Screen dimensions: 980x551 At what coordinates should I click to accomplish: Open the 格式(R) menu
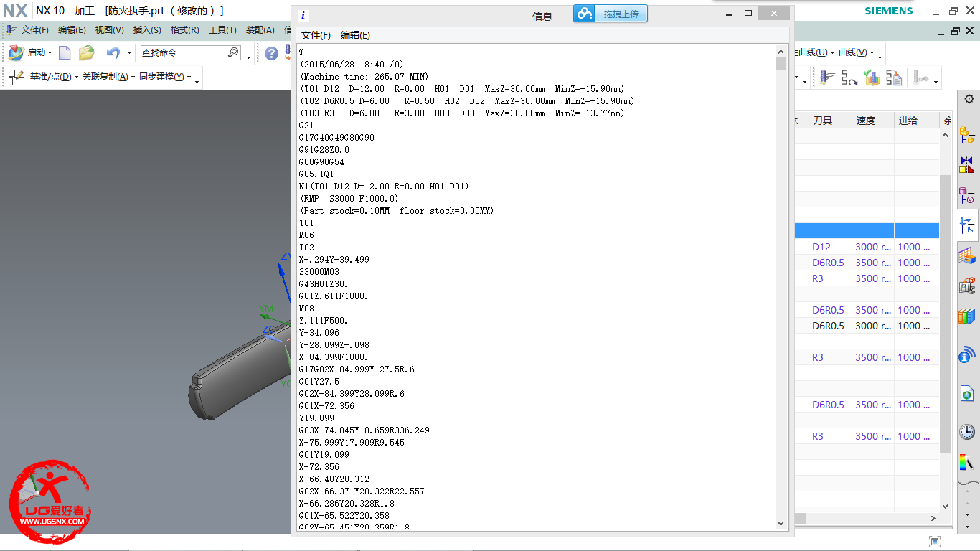pos(184,30)
